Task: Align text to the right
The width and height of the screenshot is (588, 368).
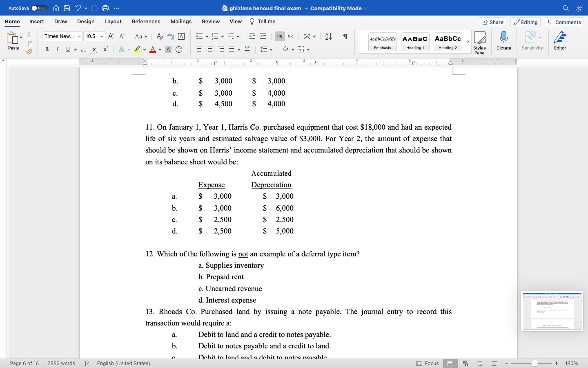Action: 220,49
